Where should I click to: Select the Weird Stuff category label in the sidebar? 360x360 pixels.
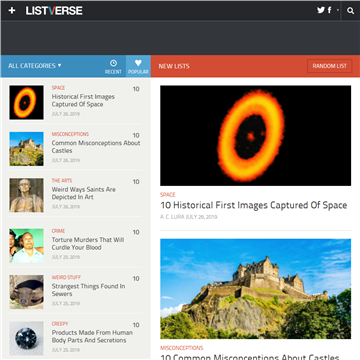66,277
